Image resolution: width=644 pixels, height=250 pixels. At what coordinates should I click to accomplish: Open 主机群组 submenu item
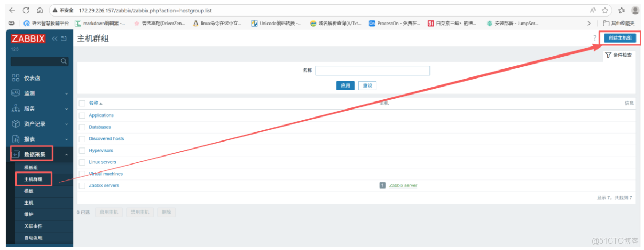click(x=33, y=179)
